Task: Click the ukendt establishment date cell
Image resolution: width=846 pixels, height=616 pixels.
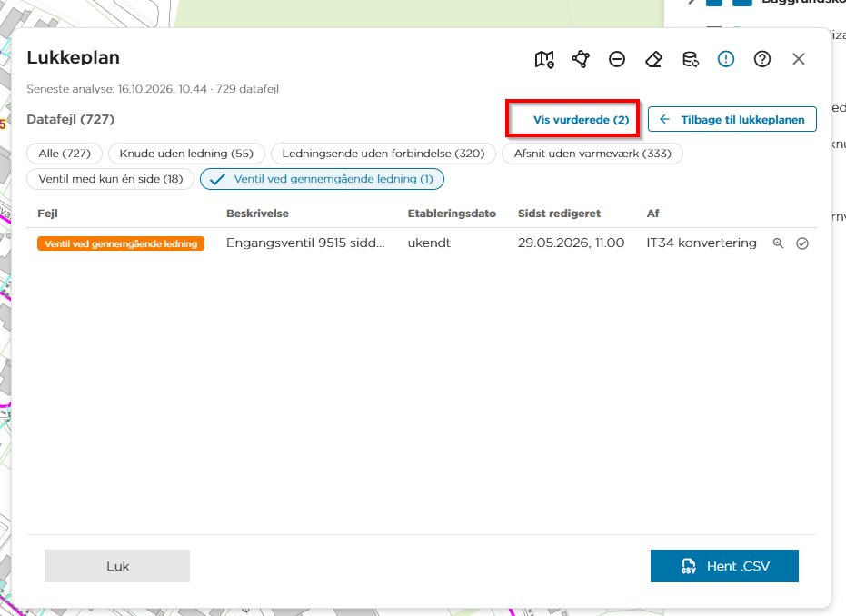Action: pyautogui.click(x=429, y=243)
